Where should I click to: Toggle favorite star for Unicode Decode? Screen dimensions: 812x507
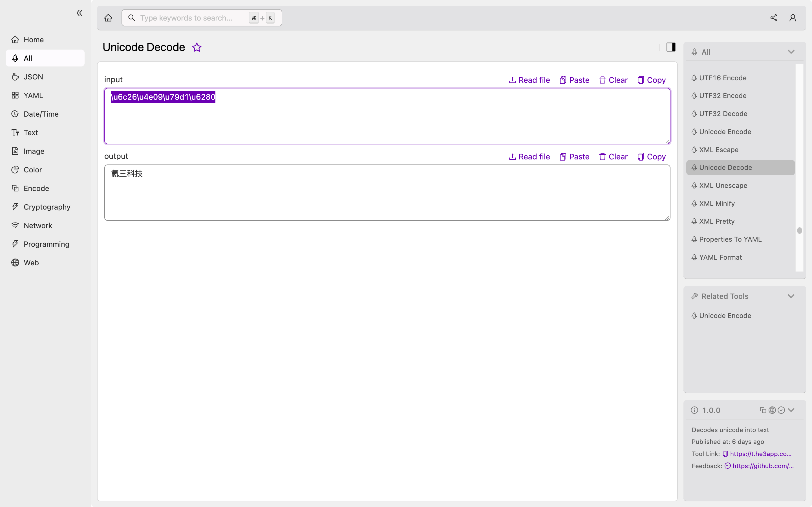tap(197, 47)
